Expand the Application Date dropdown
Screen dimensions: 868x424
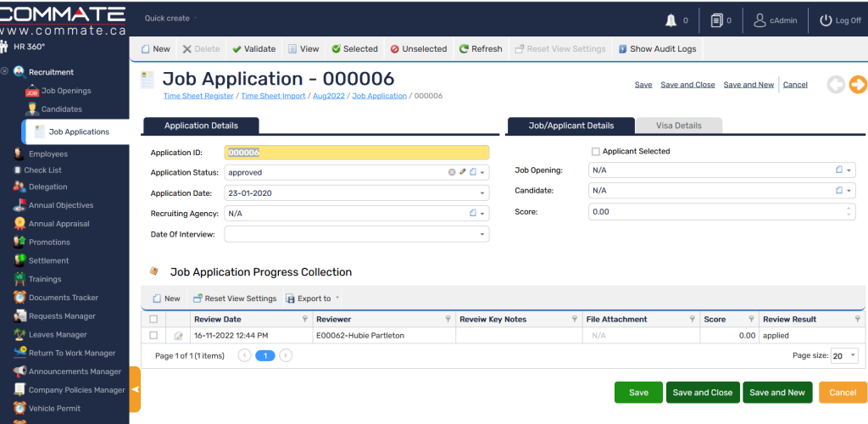coord(482,193)
